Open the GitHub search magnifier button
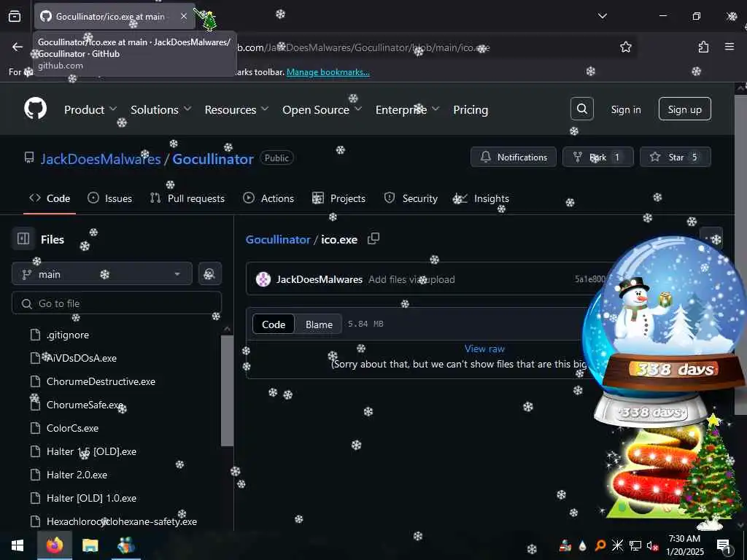747x560 pixels. pyautogui.click(x=581, y=109)
